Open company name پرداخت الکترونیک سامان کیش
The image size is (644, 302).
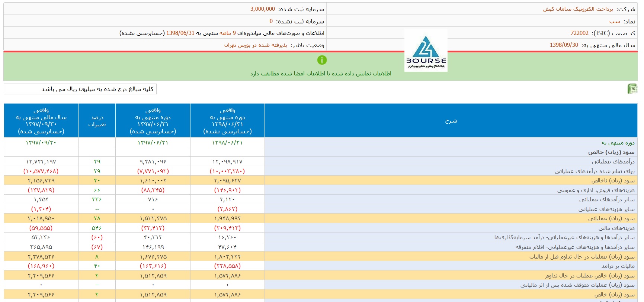[x=578, y=9]
